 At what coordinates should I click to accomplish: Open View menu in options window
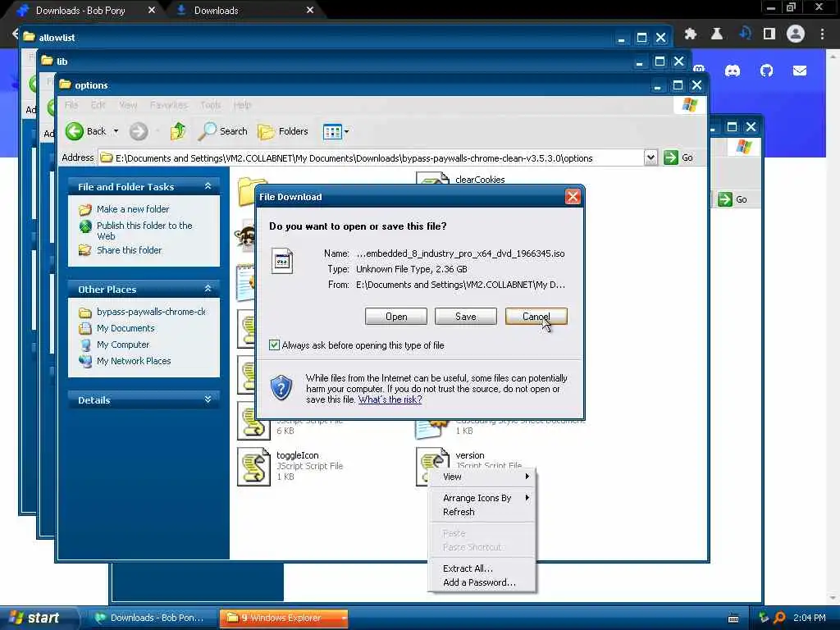pyautogui.click(x=128, y=105)
